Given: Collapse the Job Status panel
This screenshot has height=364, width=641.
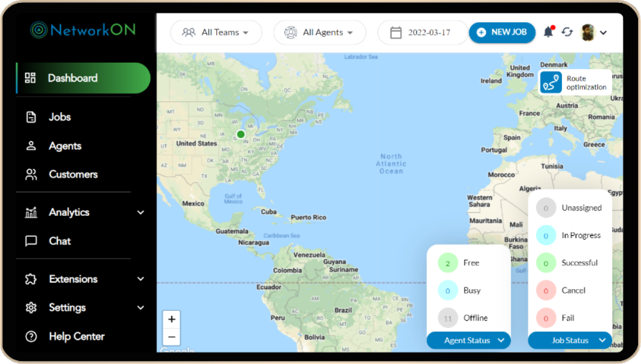Looking at the screenshot, I should click(602, 341).
